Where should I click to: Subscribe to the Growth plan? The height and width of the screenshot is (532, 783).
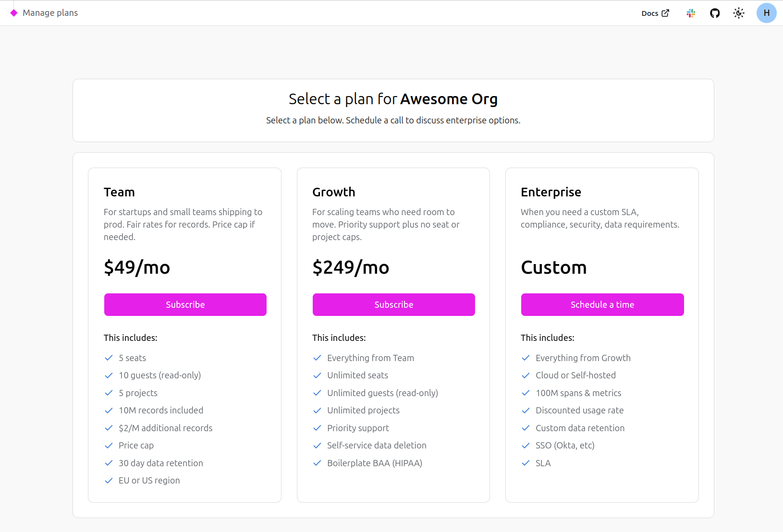(x=393, y=304)
